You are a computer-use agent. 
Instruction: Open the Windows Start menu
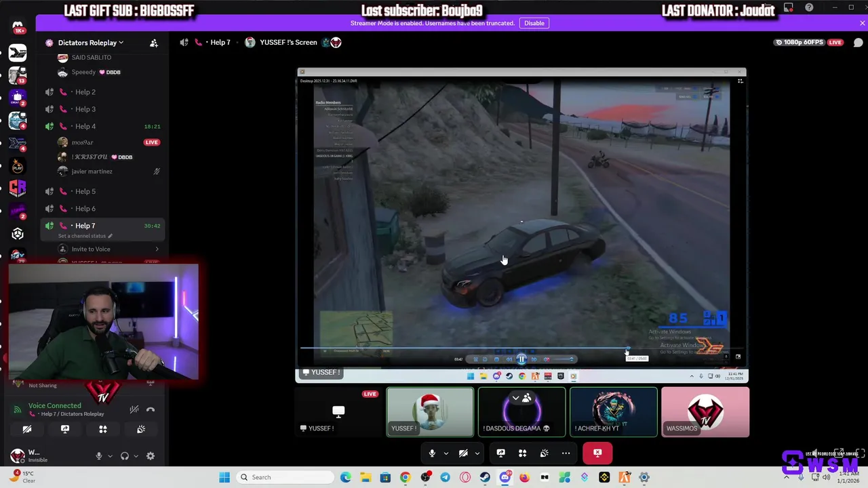click(224, 477)
